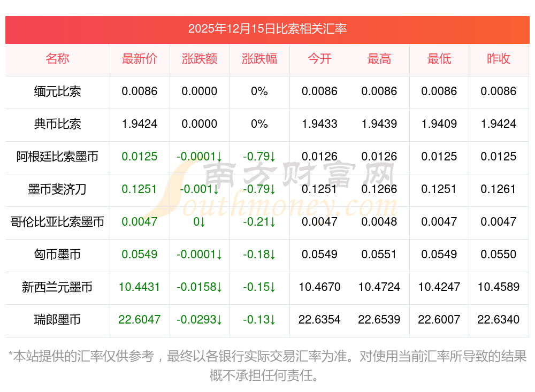Select the 最新价 column header
The height and width of the screenshot is (392, 535).
[x=140, y=59]
